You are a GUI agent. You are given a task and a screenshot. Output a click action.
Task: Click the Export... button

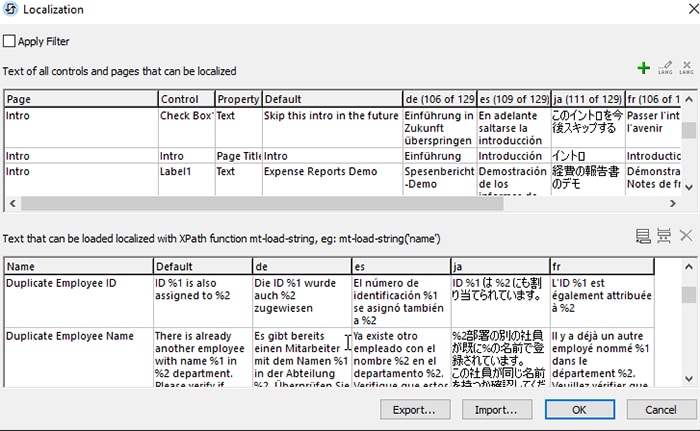415,410
